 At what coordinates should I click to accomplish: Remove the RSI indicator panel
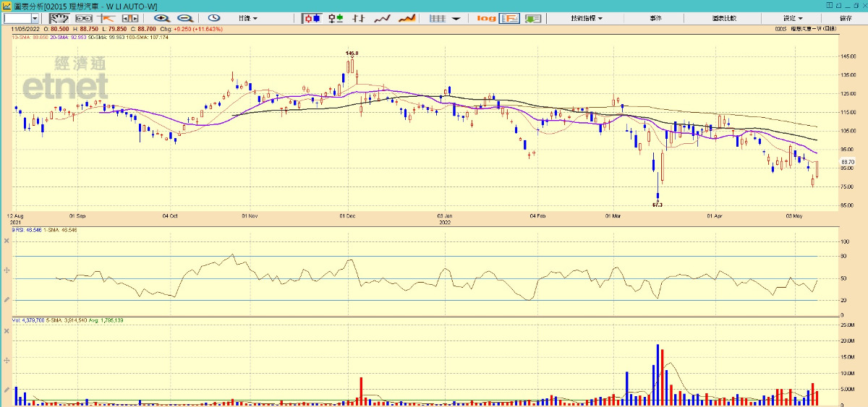7,239
